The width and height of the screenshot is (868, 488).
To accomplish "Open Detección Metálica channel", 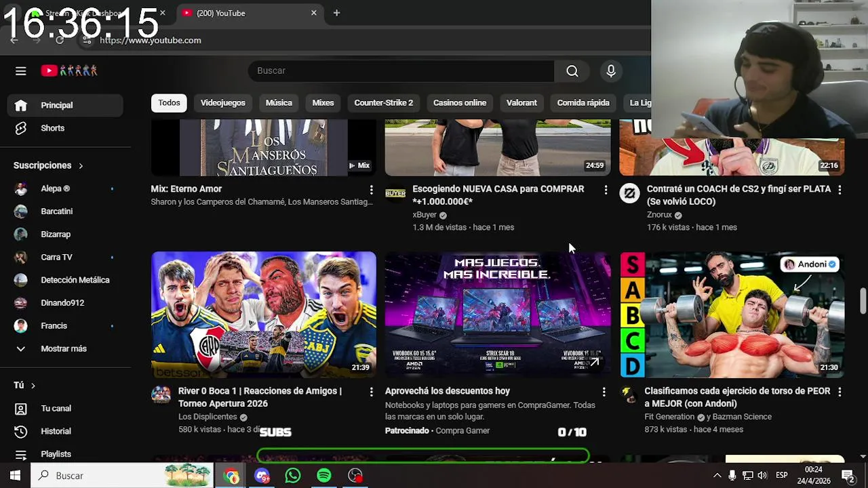I will click(x=65, y=280).
